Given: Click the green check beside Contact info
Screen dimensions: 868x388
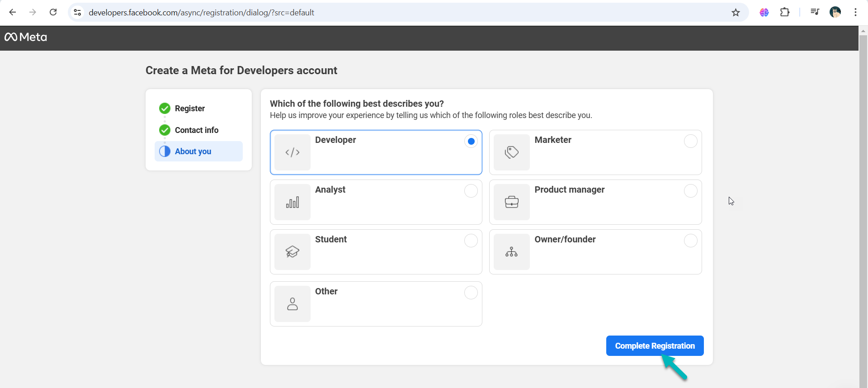Looking at the screenshot, I should tap(165, 130).
